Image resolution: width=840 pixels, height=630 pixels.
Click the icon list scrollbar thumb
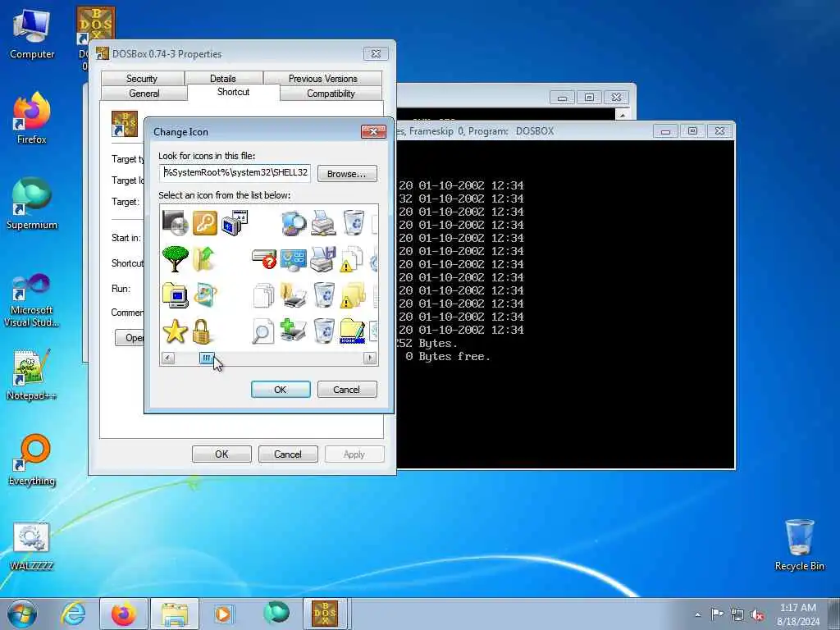(x=206, y=358)
